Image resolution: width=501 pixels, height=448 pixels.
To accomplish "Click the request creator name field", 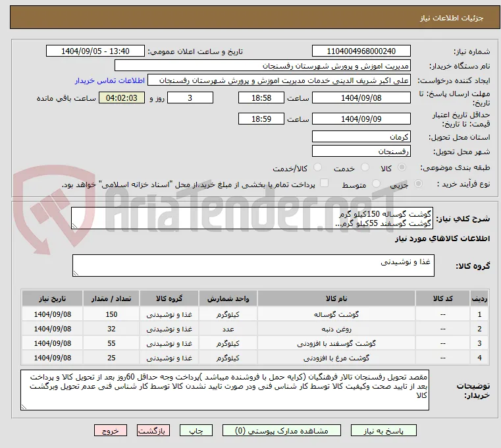I will pos(279,80).
